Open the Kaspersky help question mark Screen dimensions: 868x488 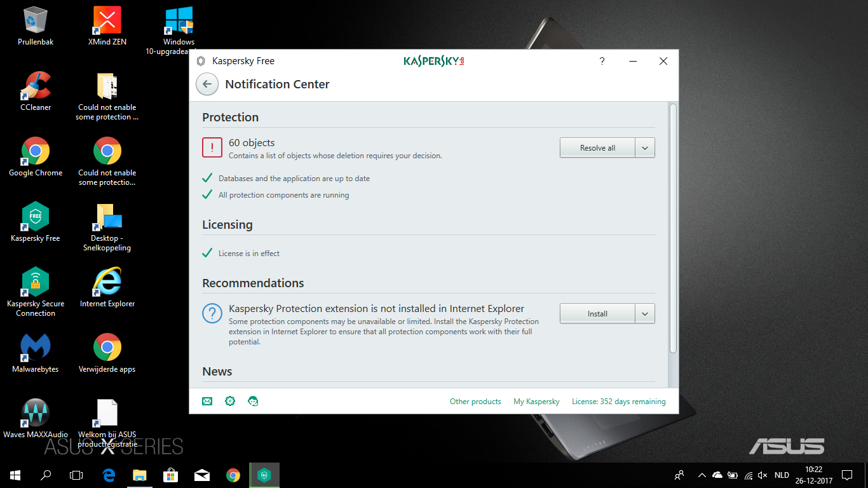pos(602,61)
